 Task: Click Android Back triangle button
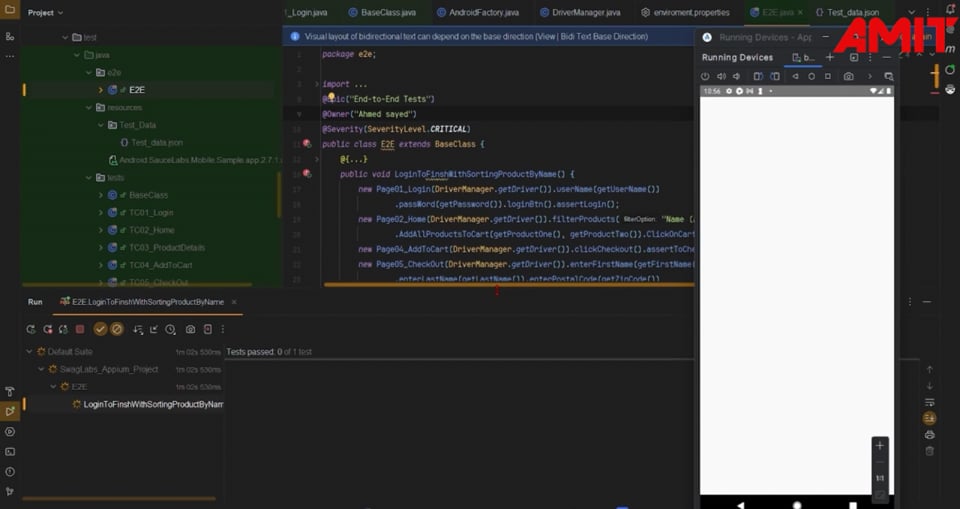pos(795,77)
